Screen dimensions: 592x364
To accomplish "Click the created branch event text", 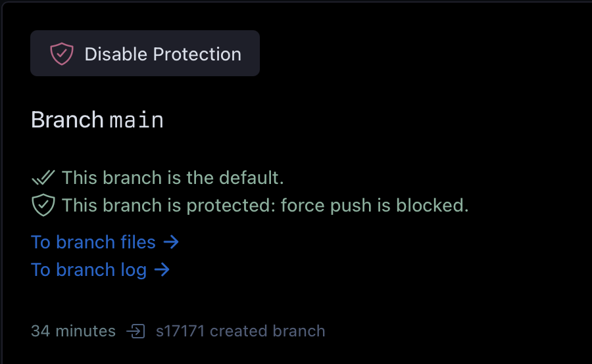I will pos(267,331).
